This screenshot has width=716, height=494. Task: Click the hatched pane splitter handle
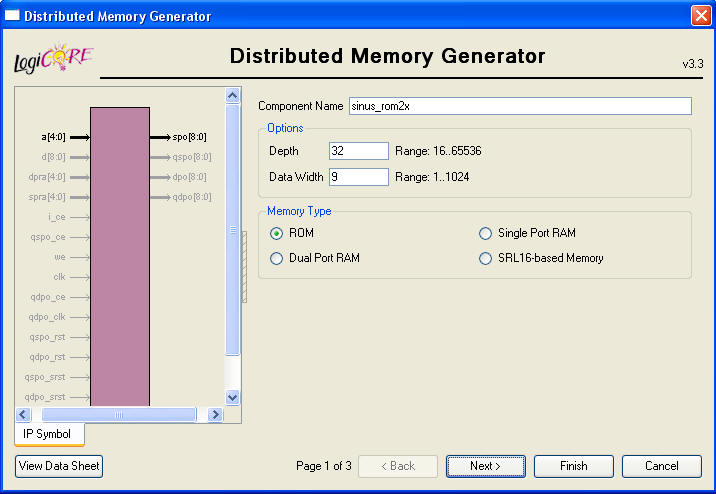(x=244, y=267)
